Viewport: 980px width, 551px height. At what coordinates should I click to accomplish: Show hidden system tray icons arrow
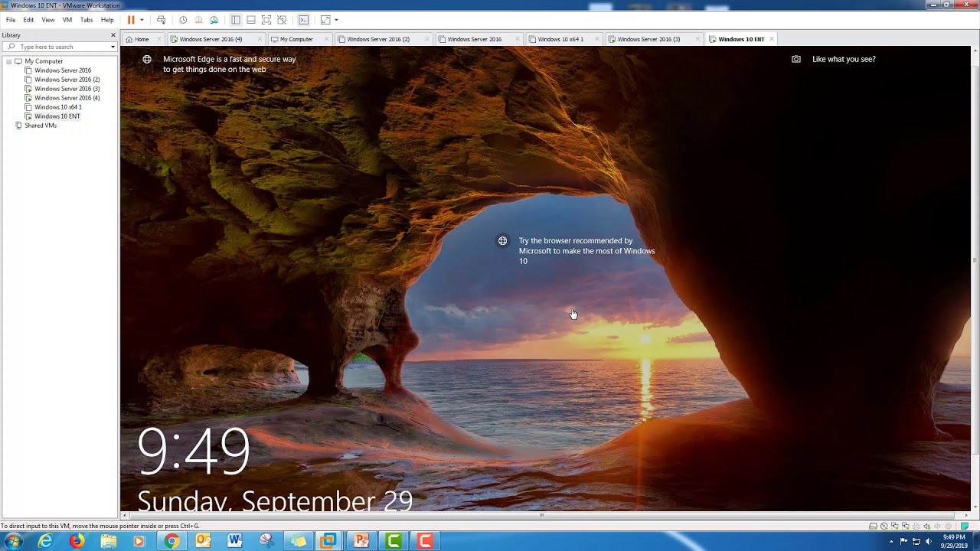coord(891,542)
